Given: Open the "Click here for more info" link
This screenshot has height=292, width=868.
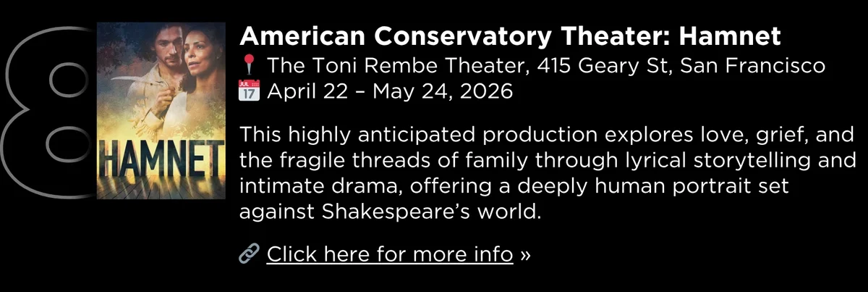Looking at the screenshot, I should [x=390, y=254].
